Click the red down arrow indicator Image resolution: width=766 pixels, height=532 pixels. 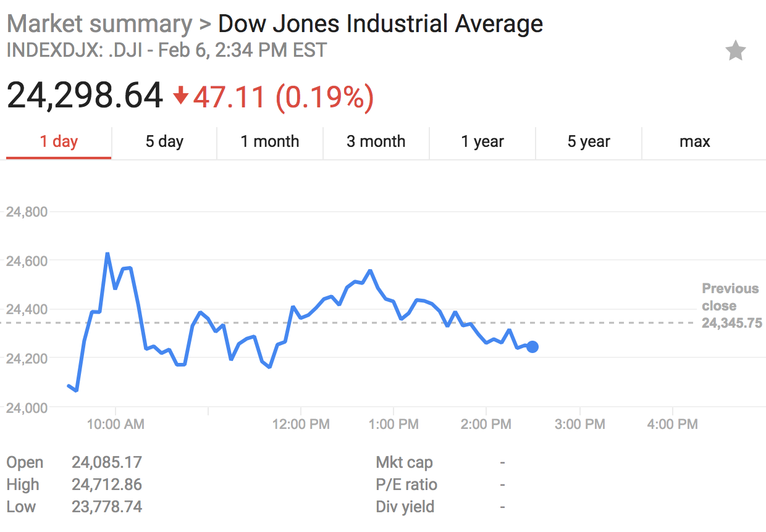pyautogui.click(x=180, y=96)
